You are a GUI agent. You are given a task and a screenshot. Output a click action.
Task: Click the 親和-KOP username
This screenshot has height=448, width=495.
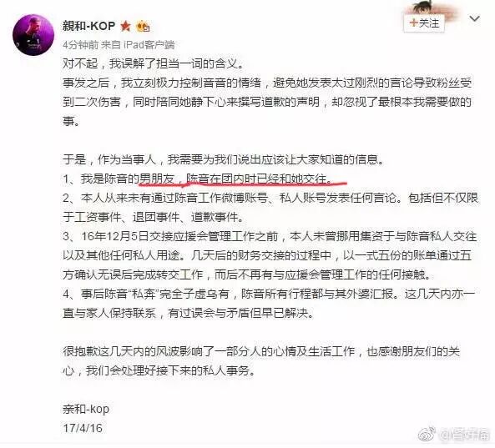88,25
